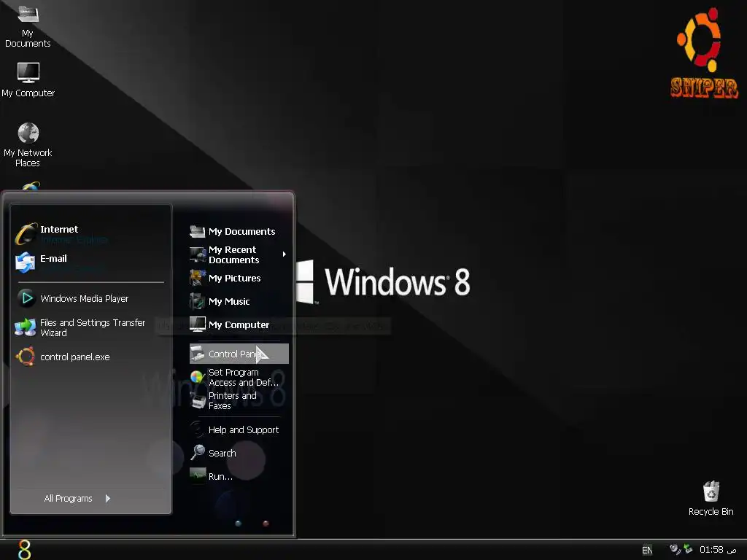Expand All Programs list

(x=77, y=499)
